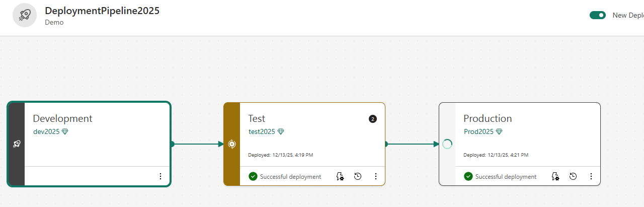
Task: Open deployment rules for the Test stage
Action: pyautogui.click(x=340, y=176)
